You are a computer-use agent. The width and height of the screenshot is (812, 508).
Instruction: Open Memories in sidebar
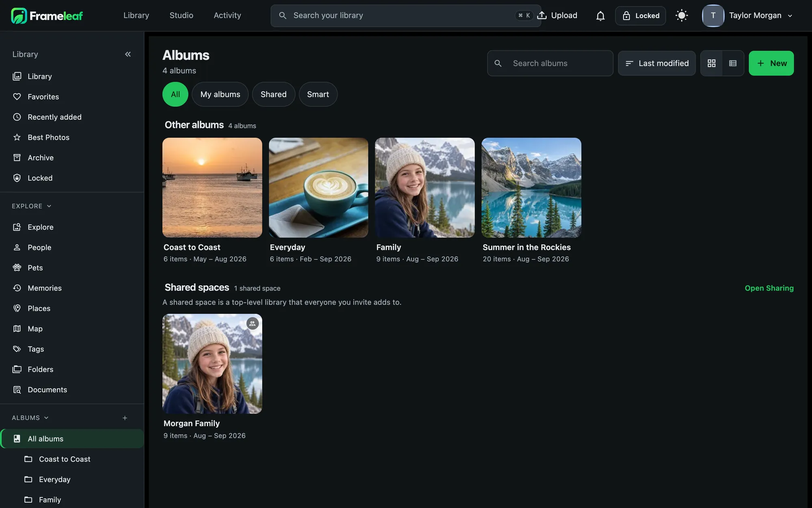pyautogui.click(x=72, y=288)
